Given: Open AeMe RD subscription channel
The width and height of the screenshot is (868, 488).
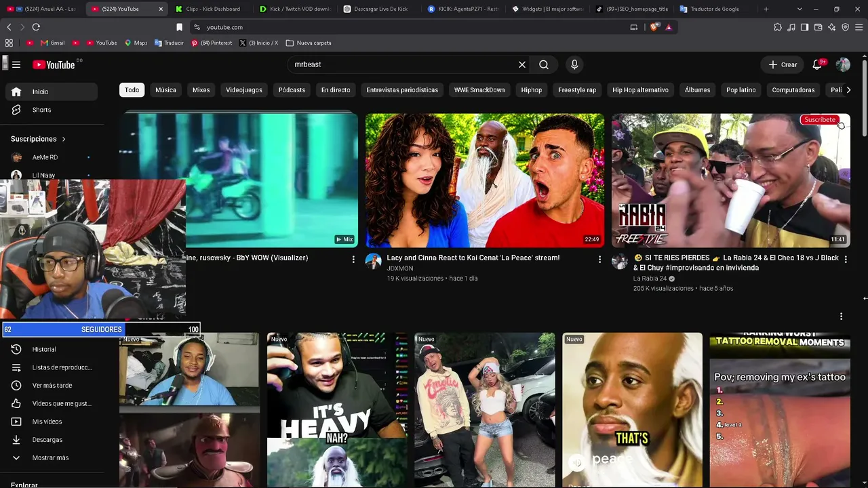Looking at the screenshot, I should click(x=52, y=157).
